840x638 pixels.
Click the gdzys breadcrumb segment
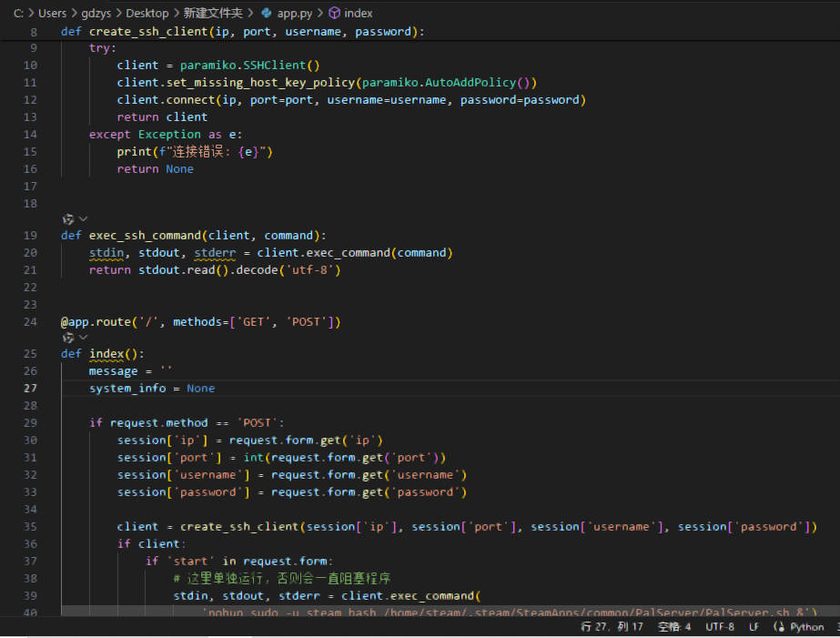click(x=96, y=14)
